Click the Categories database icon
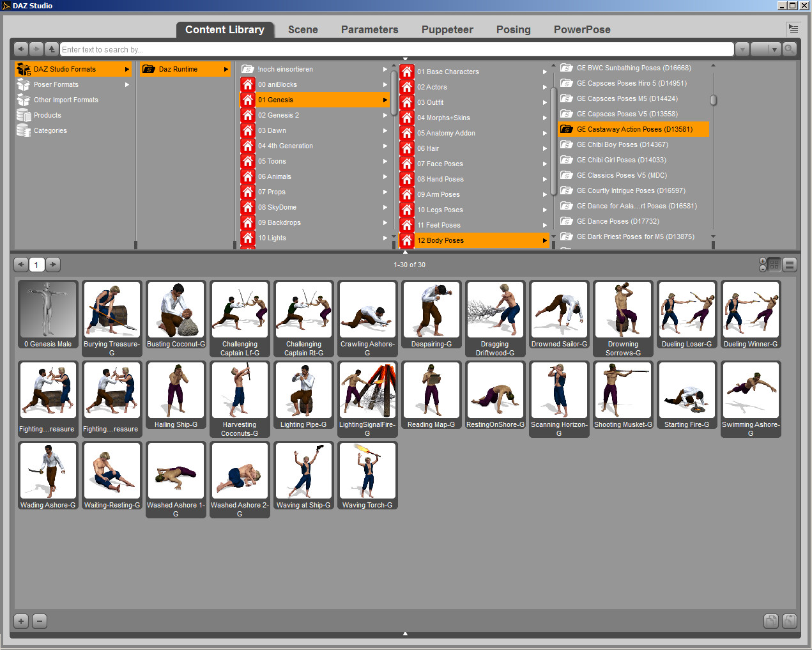The height and width of the screenshot is (650, 812). pos(24,130)
